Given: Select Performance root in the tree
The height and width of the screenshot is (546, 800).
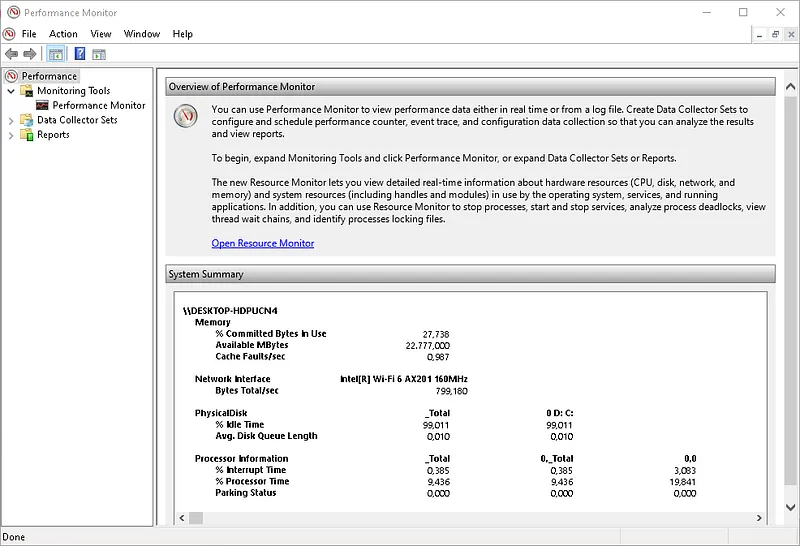Looking at the screenshot, I should click(49, 76).
